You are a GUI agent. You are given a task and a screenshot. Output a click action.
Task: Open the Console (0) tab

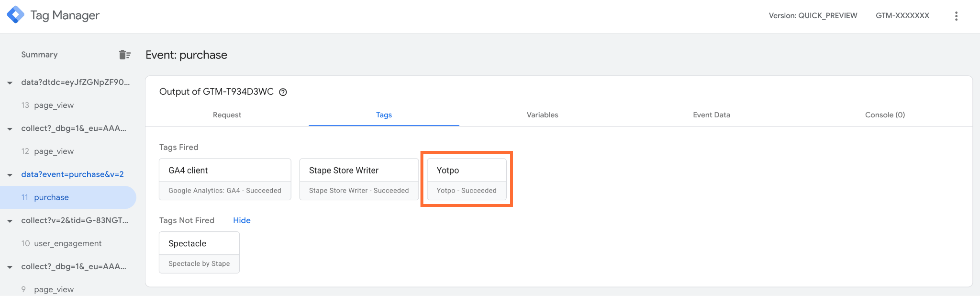(x=885, y=115)
